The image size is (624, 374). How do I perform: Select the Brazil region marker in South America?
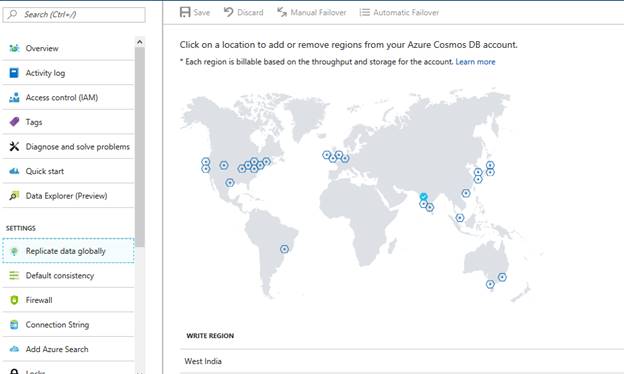pyautogui.click(x=284, y=249)
